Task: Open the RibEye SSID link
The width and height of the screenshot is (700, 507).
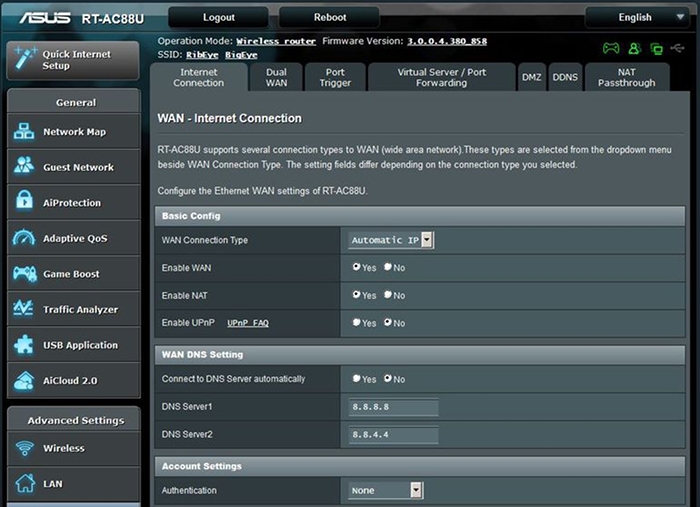Action: (202, 55)
